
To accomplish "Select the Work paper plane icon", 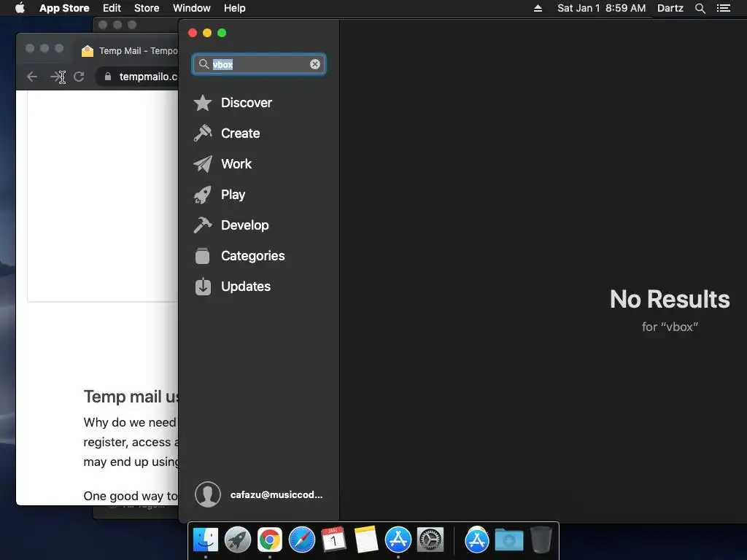I will pos(203,164).
